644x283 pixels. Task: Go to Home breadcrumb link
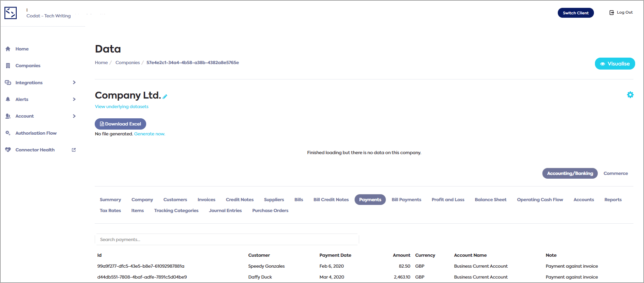point(101,62)
